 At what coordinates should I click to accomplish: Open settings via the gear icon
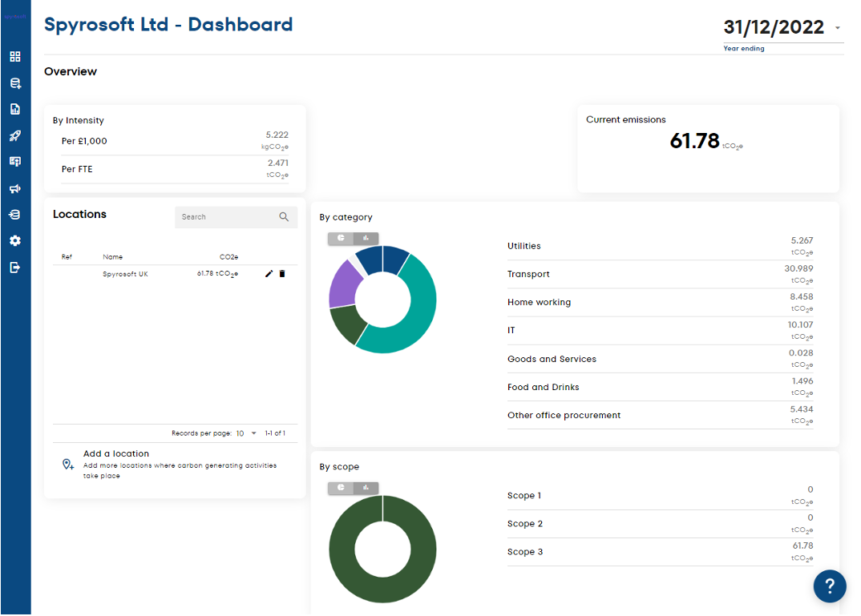(15, 241)
